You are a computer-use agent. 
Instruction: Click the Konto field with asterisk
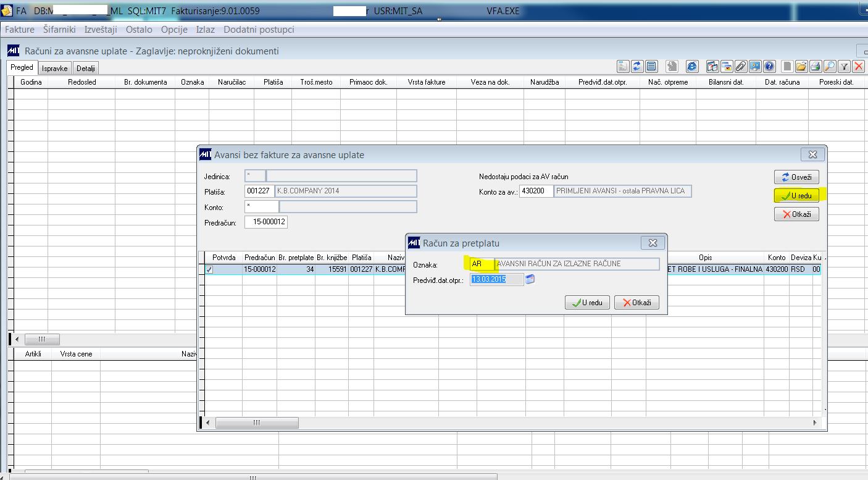pyautogui.click(x=262, y=207)
